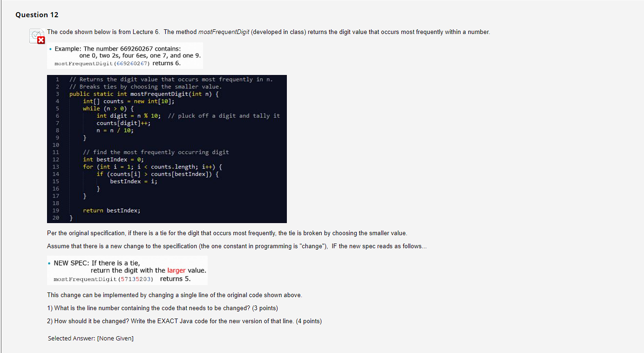Click "NEW SPEC: If there is a tie,"

97,263
